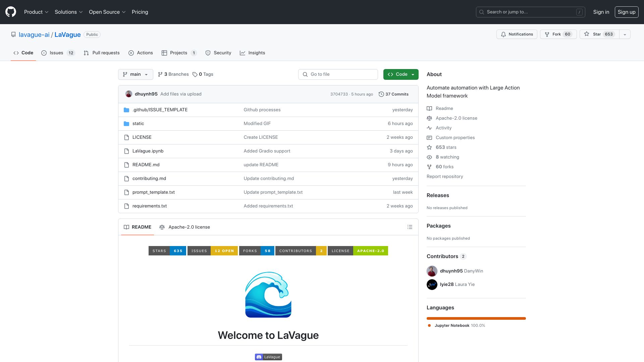Open the .github/ISSUE_TEMPLATE folder icon

click(126, 110)
